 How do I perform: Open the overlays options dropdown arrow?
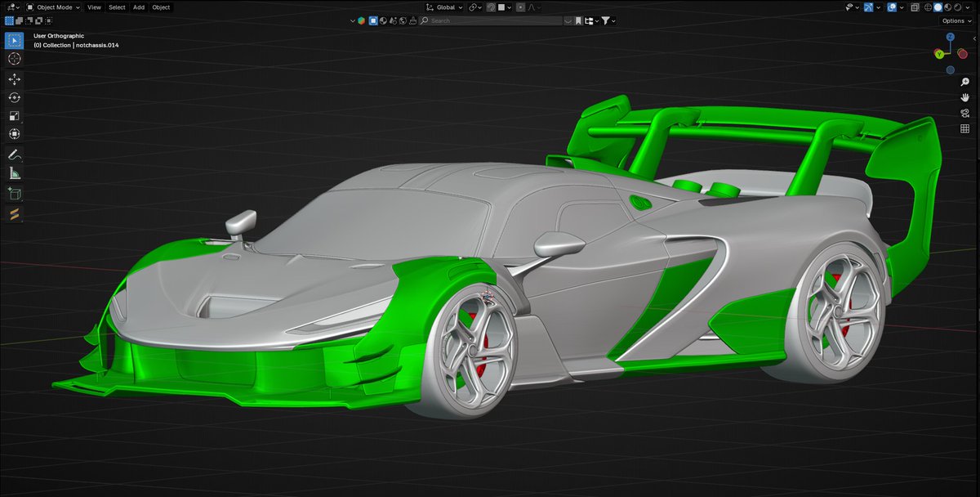click(x=902, y=7)
